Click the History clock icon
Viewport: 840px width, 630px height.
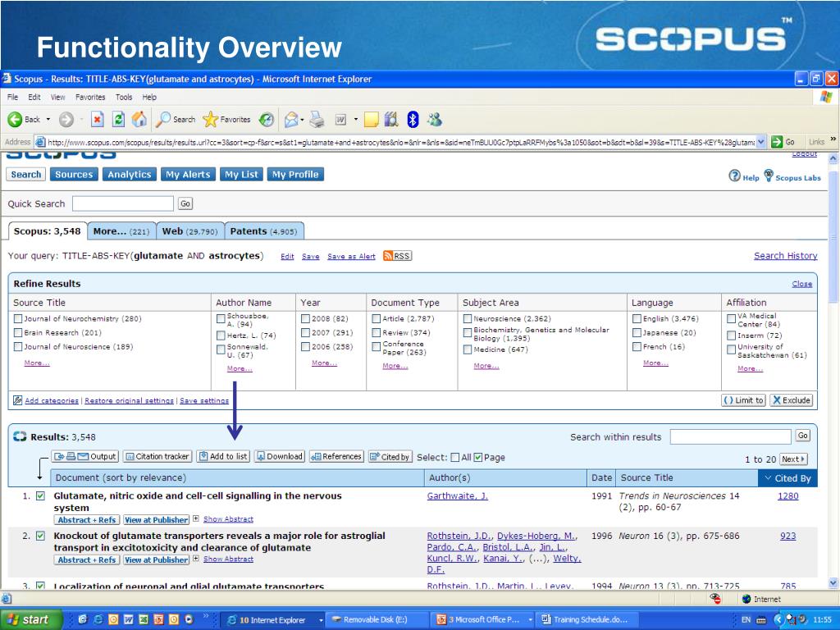pos(267,120)
